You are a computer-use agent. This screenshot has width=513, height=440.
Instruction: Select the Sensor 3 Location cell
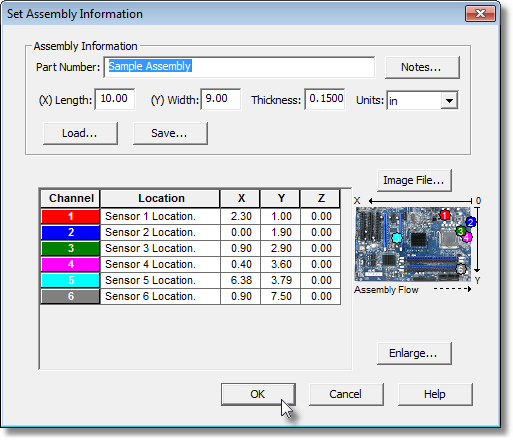pos(160,248)
